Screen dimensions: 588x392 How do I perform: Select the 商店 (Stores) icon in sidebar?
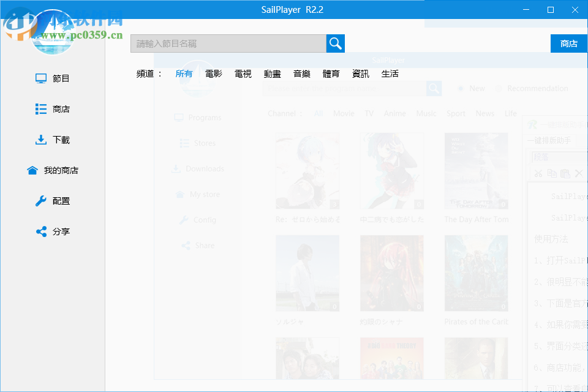coord(54,108)
